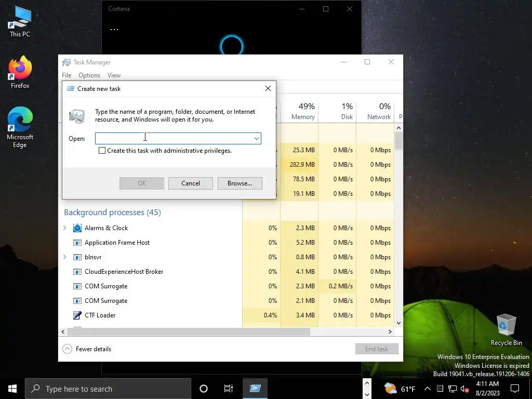This screenshot has height=399, width=532.
Task: Expand the Alarms & Clock process
Action: click(x=65, y=228)
